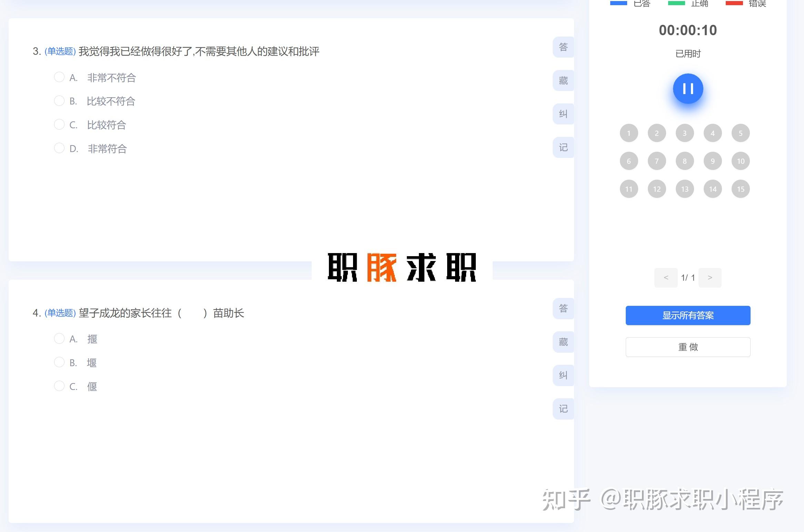
Task: Select option C 比较符合 for question 3
Action: [59, 124]
